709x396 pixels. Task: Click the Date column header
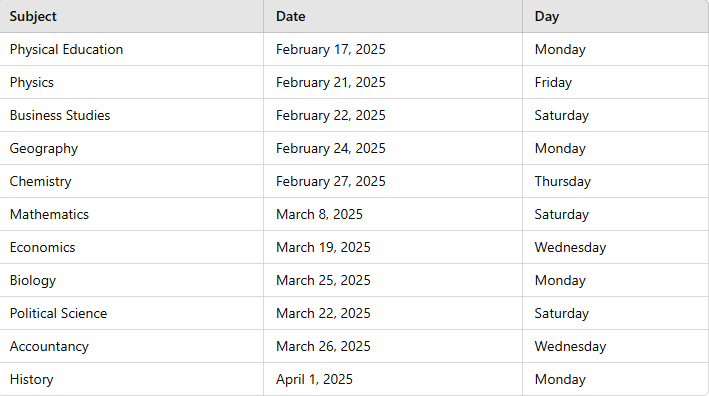(393, 16)
